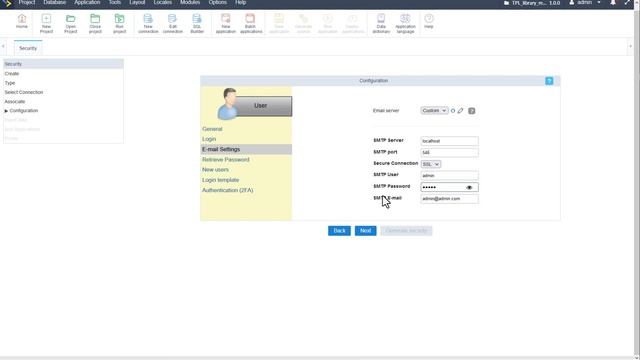Go to the Home toolbar icon
This screenshot has height=360, width=640.
point(22,22)
